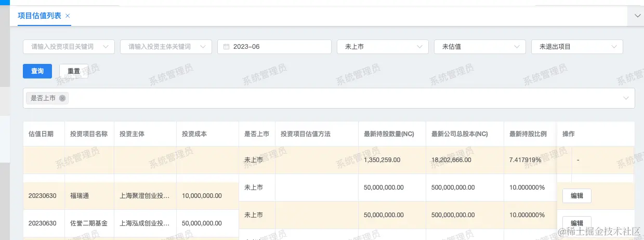Click the 20230630 date in 佐誉二期基金 row
This screenshot has height=240, width=644.
click(44, 223)
